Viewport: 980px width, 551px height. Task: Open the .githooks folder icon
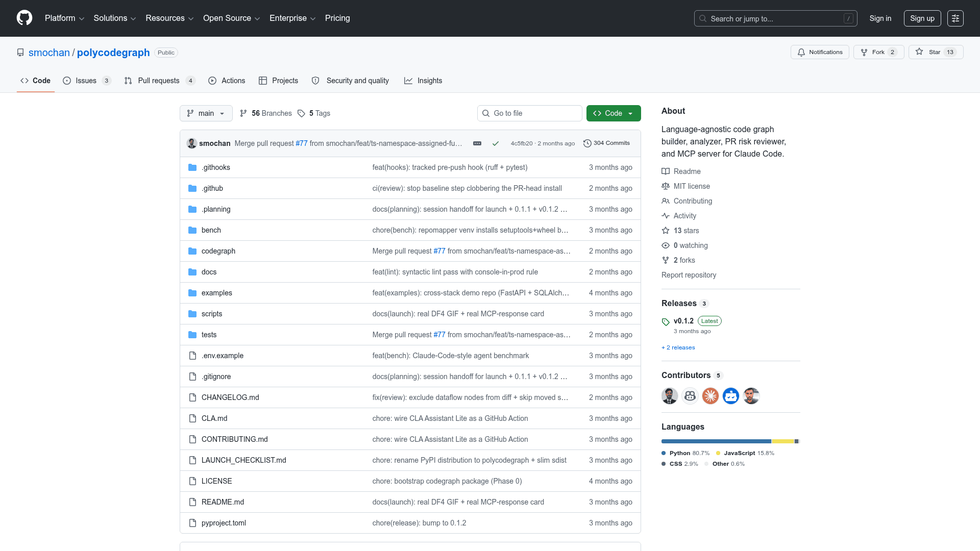[x=192, y=167]
